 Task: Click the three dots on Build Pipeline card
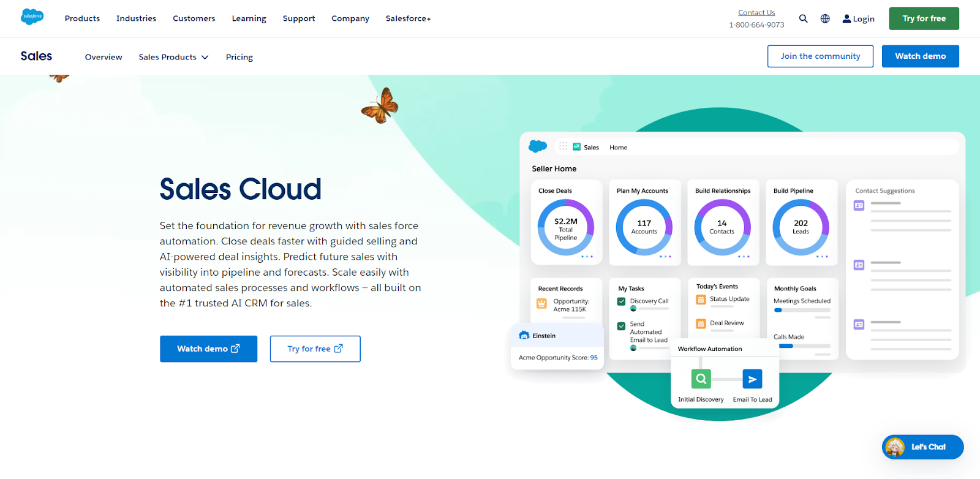pos(822,257)
